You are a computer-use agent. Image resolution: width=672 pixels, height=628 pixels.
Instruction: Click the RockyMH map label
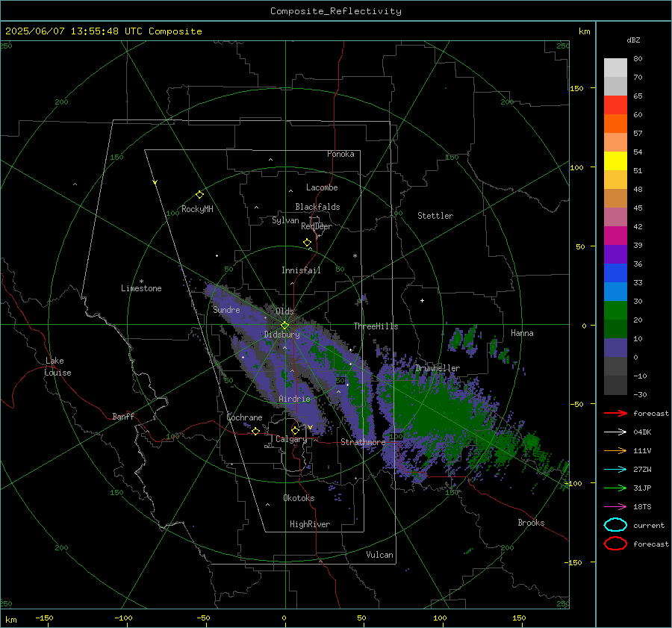pos(197,209)
